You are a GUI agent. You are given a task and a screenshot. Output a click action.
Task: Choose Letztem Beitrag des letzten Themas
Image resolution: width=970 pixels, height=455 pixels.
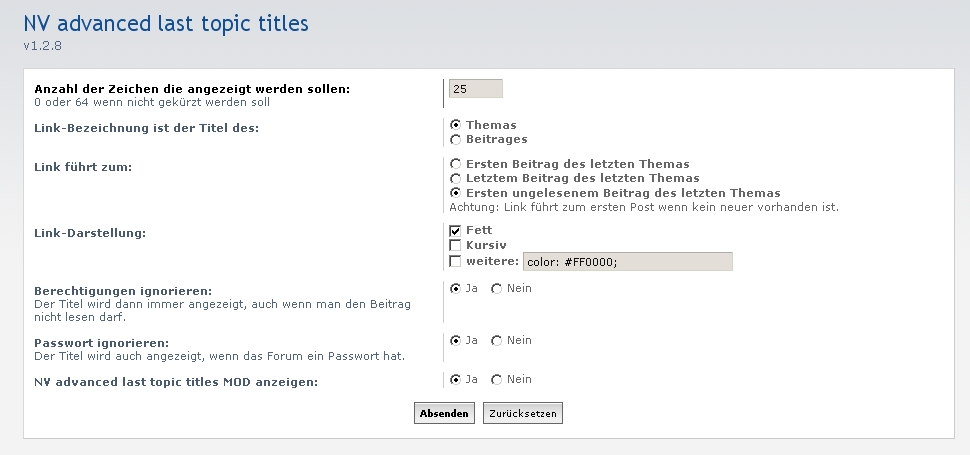pyautogui.click(x=456, y=179)
